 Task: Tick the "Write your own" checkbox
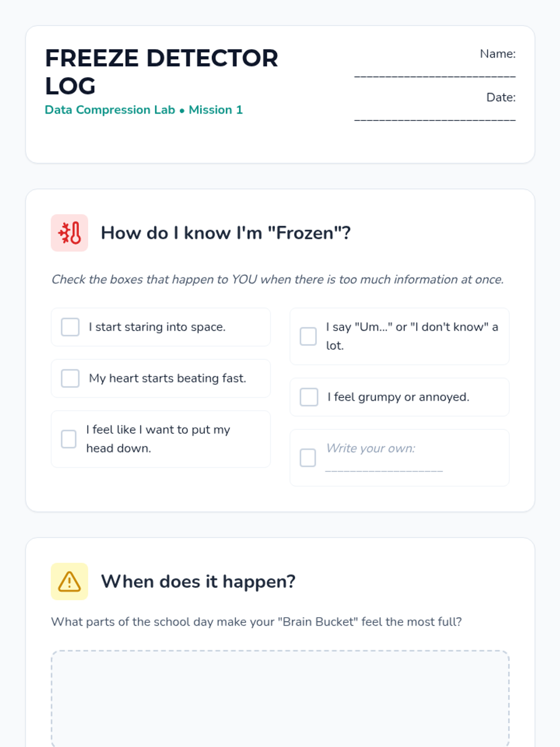(308, 458)
